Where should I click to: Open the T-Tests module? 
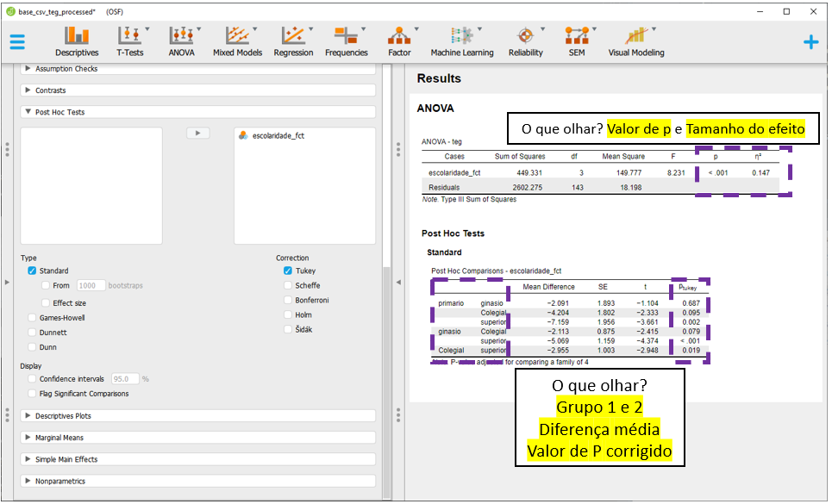coord(130,41)
